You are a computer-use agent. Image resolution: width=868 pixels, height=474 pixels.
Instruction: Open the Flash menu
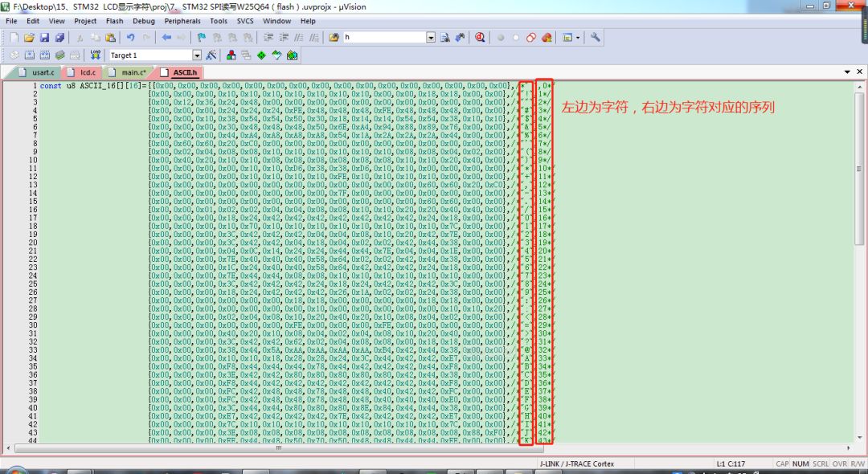click(115, 21)
